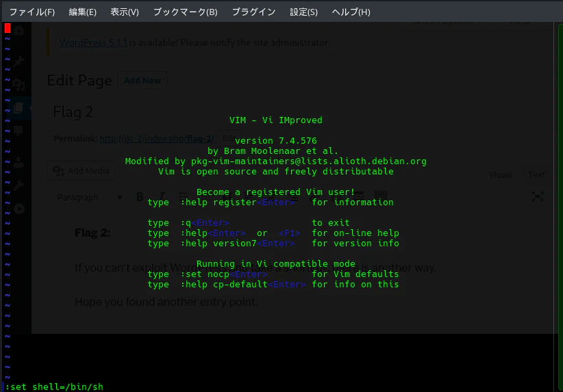This screenshot has width=563, height=392.
Task: Open the Comments bubble icon in WordPress sidebar
Action: [x=18, y=131]
